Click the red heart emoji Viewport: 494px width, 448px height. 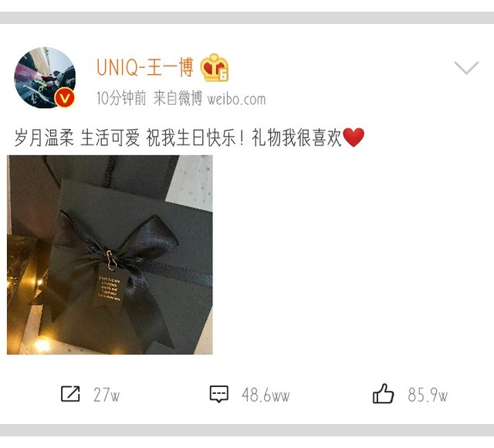[x=354, y=137]
